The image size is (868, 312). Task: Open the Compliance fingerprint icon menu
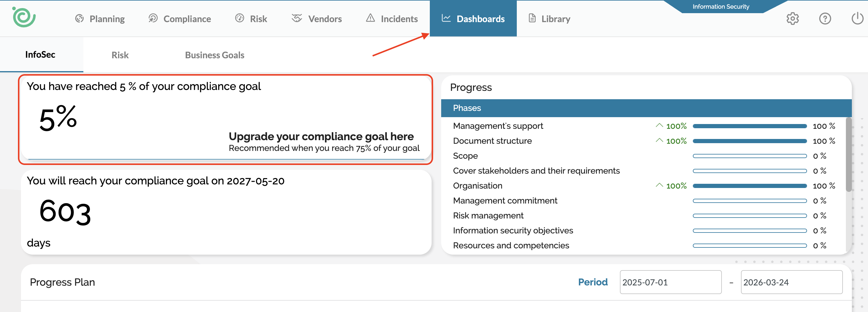(x=153, y=18)
